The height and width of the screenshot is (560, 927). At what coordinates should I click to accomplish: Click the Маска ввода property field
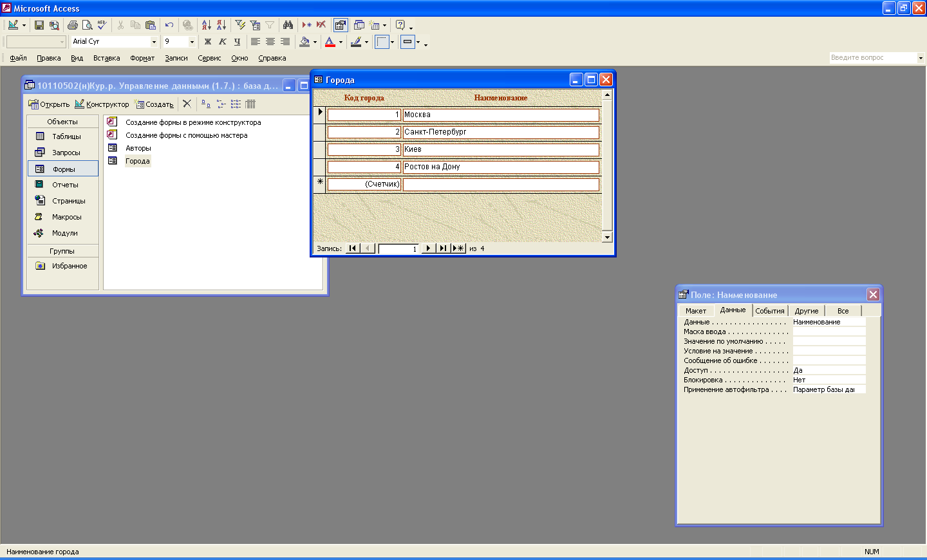(x=829, y=331)
